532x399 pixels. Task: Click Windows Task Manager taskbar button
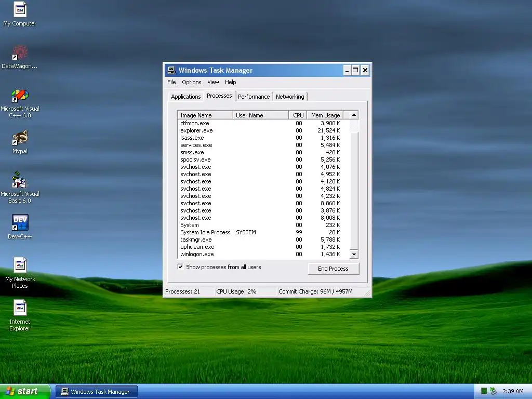coord(97,392)
